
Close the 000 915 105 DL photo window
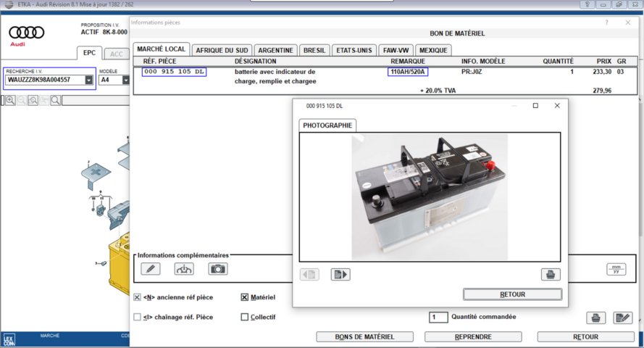point(557,106)
